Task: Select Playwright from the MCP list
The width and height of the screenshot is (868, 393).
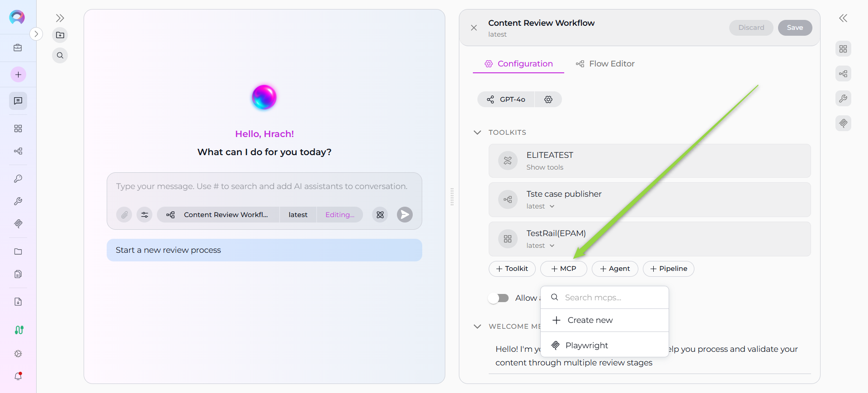Action: (586, 346)
